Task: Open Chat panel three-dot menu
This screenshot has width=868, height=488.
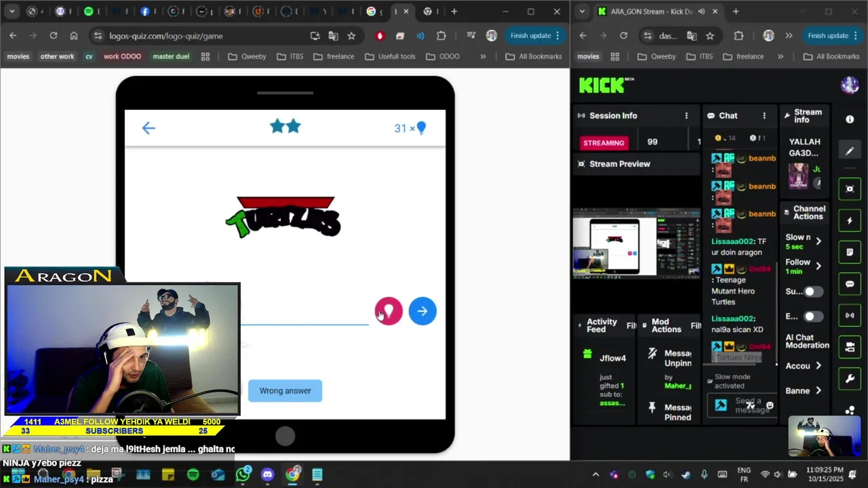Action: point(764,116)
